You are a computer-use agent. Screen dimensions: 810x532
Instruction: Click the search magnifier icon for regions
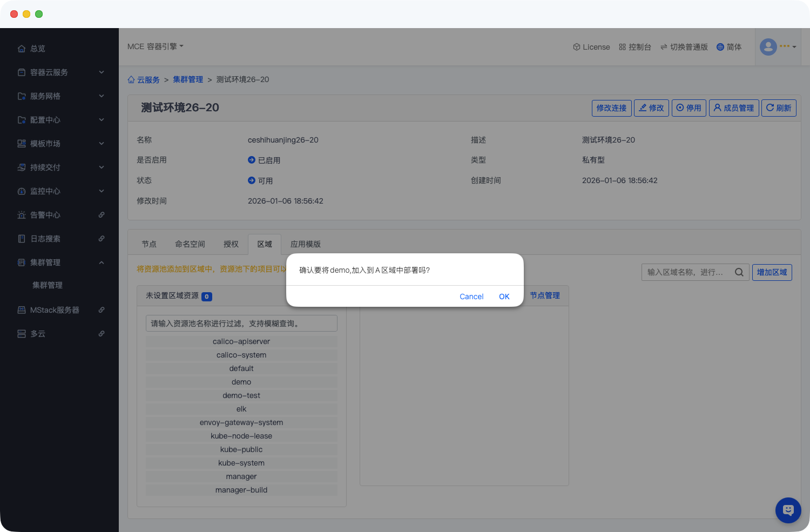click(x=739, y=272)
